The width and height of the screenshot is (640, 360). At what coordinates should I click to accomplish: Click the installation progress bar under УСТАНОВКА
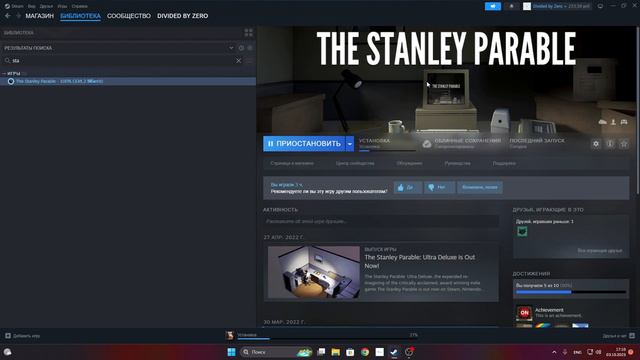point(387,151)
